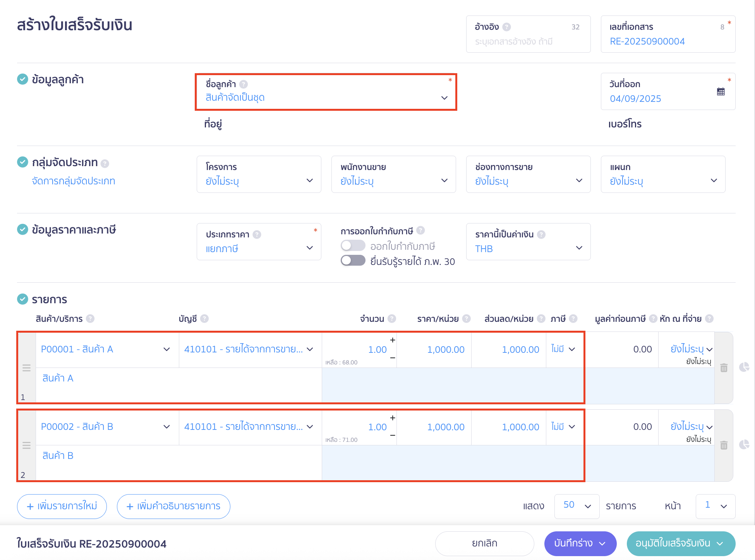Click drag handle icon of row 1
This screenshot has width=755, height=560.
pyautogui.click(x=26, y=368)
